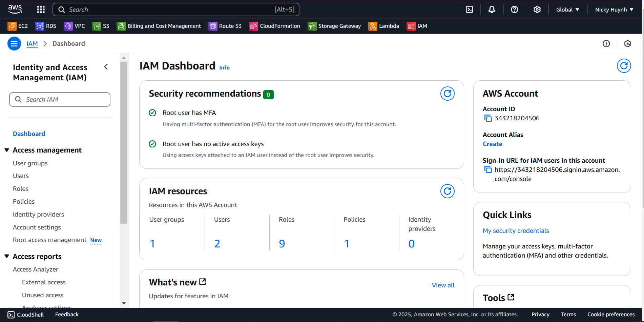Copy the Account ID
Viewport: 644px width, 322px height.
click(488, 118)
